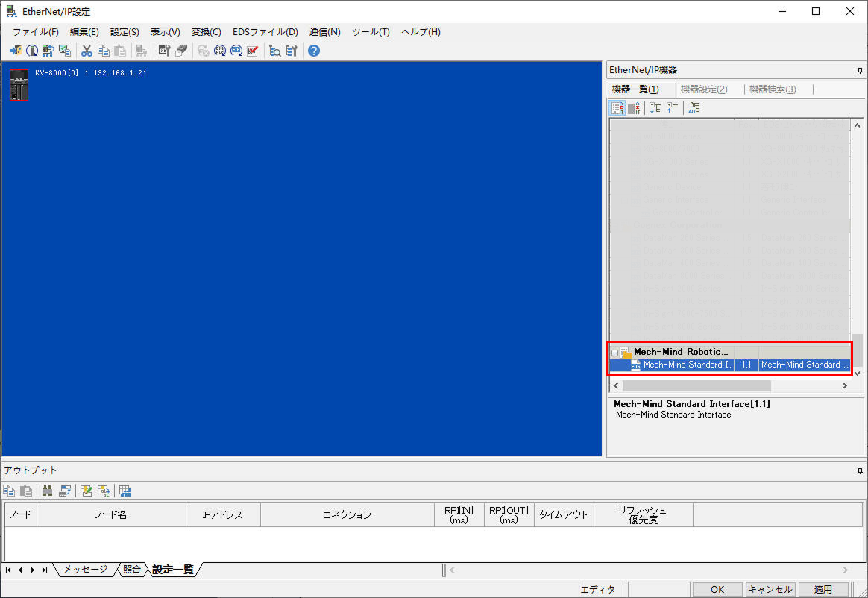Collapse the Mech-Mind Robotic tree node

point(616,351)
